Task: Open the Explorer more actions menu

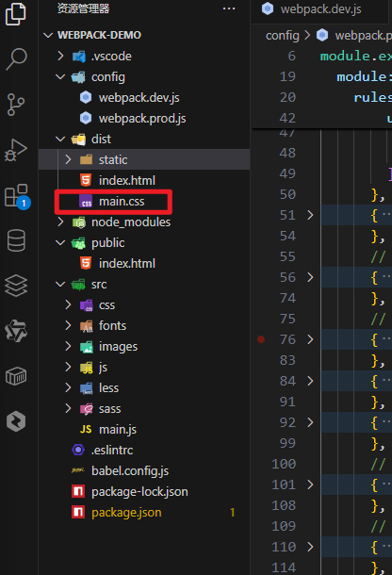Action: tap(229, 8)
